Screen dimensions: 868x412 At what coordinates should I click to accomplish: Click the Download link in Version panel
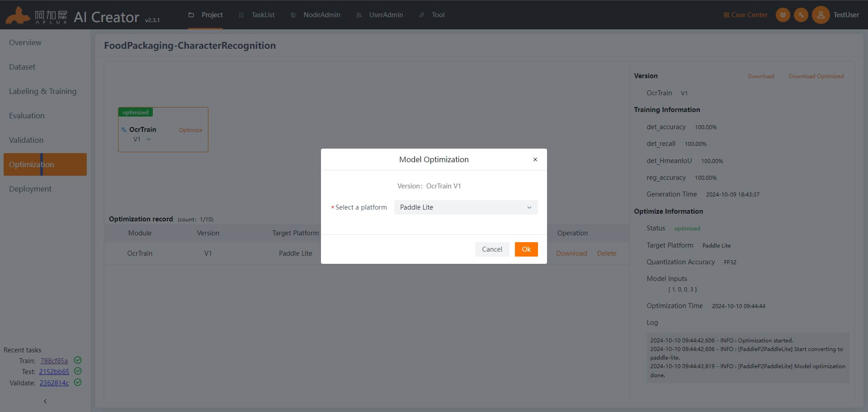coord(761,76)
